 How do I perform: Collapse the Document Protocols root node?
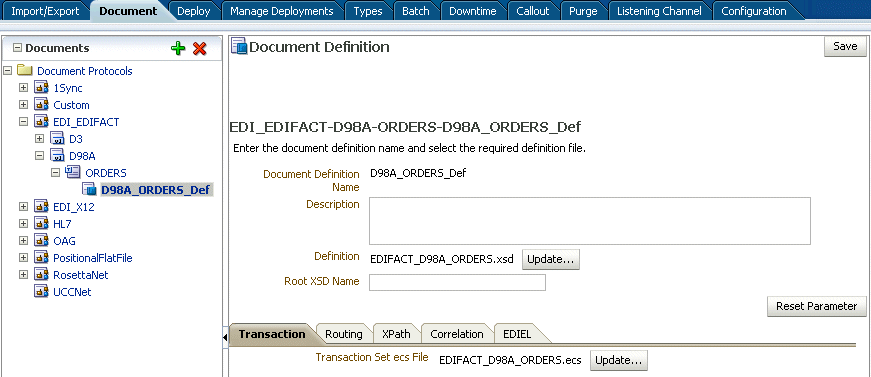pos(7,71)
